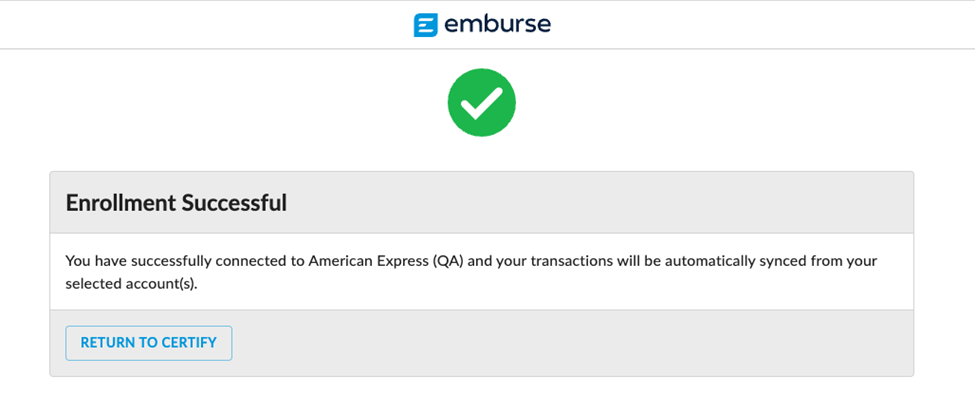Click the emburse wordmark text

tap(498, 24)
